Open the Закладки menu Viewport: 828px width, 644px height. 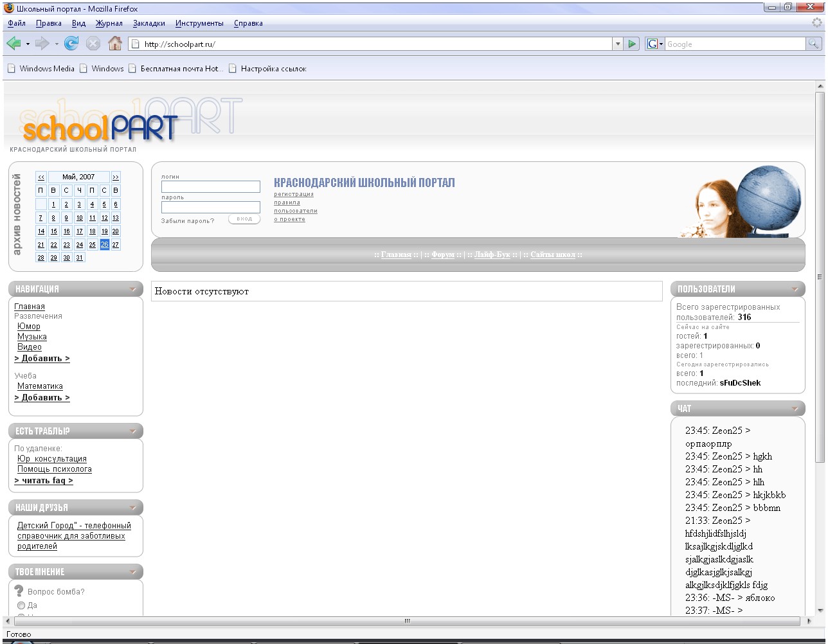[148, 23]
